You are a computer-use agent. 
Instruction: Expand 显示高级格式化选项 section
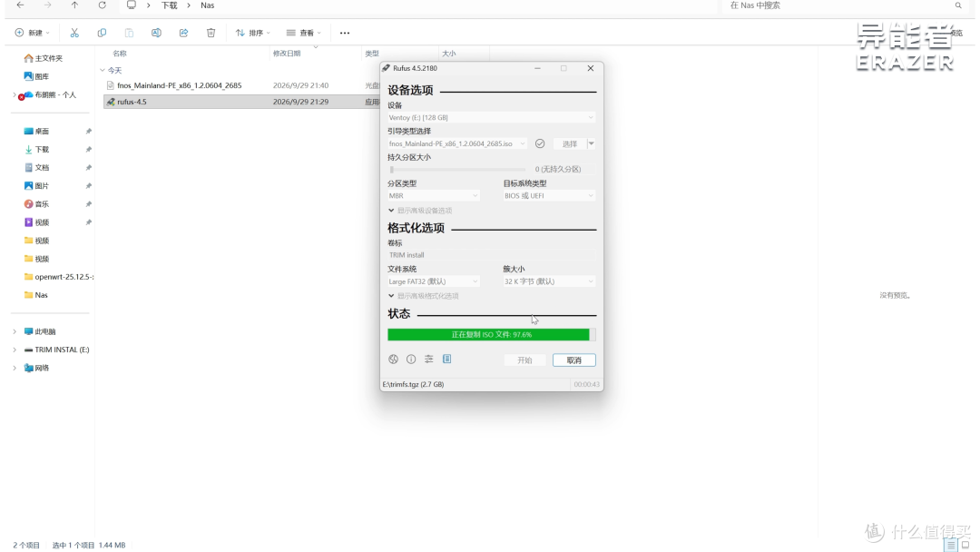pyautogui.click(x=423, y=296)
